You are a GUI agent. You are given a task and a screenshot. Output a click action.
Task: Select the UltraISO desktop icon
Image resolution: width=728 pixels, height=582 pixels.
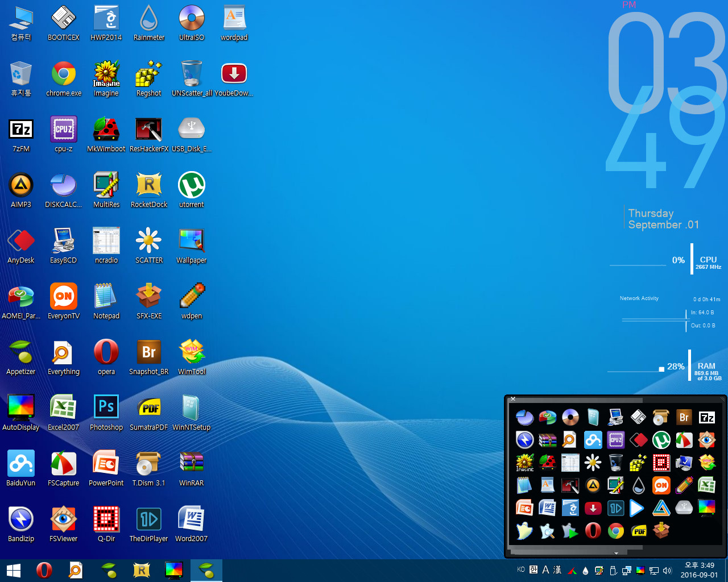[192, 24]
